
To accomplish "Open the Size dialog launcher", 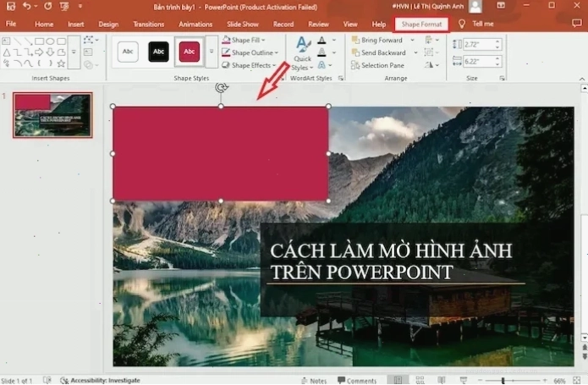I will (502, 79).
